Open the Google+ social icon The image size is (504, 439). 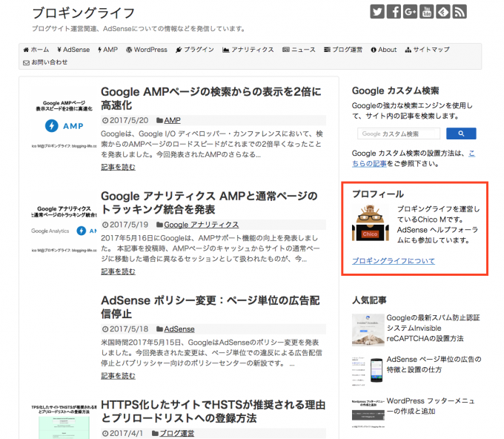[x=410, y=12]
